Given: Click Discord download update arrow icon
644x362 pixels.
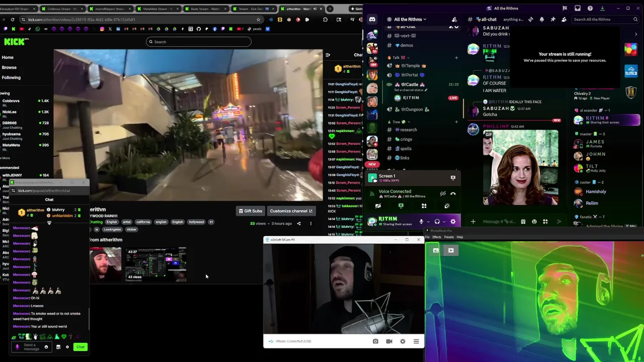Looking at the screenshot, I should tap(602, 8).
